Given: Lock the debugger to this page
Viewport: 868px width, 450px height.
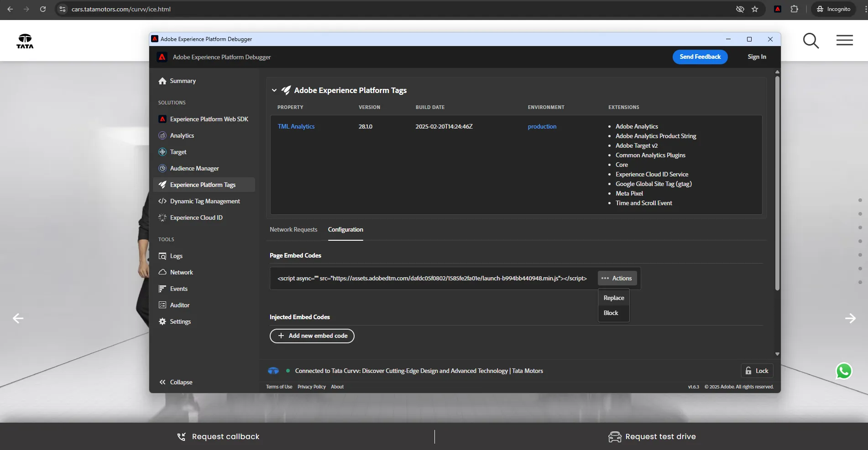Looking at the screenshot, I should (x=757, y=371).
